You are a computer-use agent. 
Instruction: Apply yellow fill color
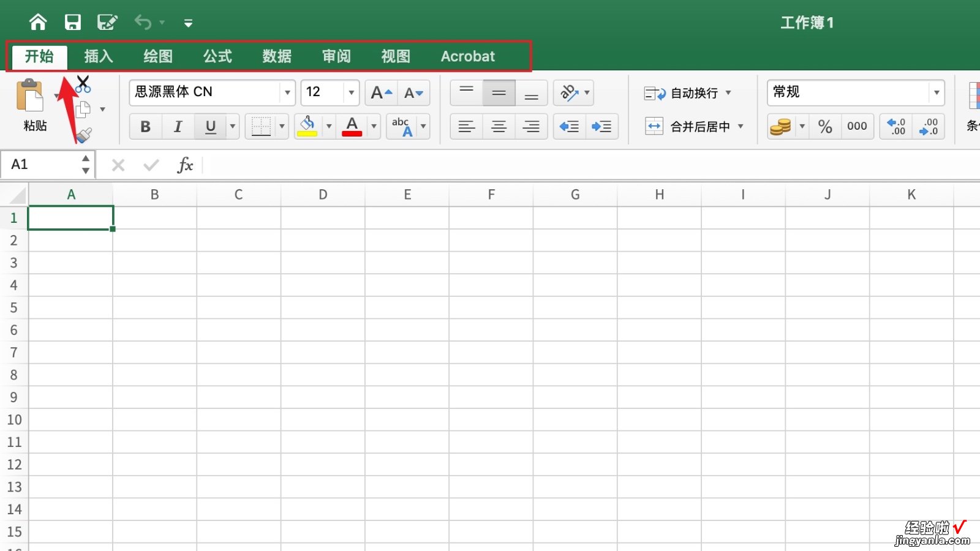[307, 127]
